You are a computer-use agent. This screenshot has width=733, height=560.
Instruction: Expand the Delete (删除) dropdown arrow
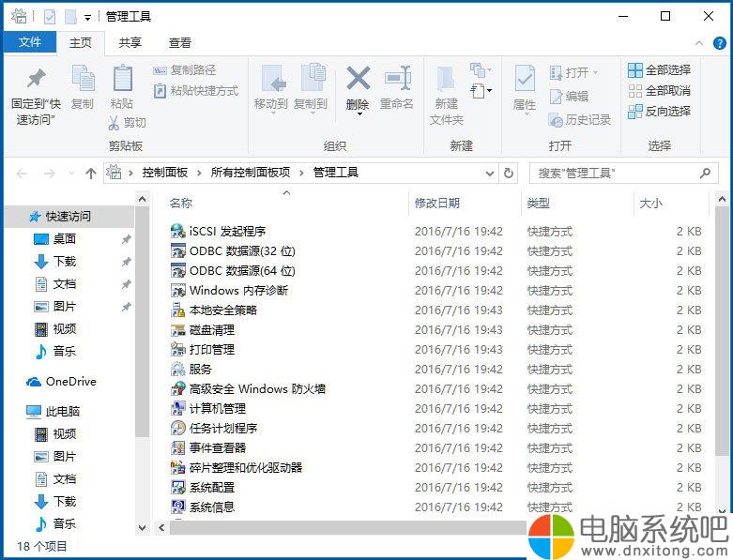[359, 114]
